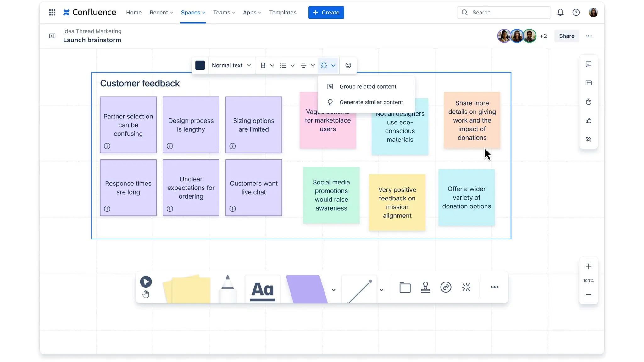Image resolution: width=644 pixels, height=362 pixels.
Task: Toggle the left sidebar panel
Action: point(52,36)
